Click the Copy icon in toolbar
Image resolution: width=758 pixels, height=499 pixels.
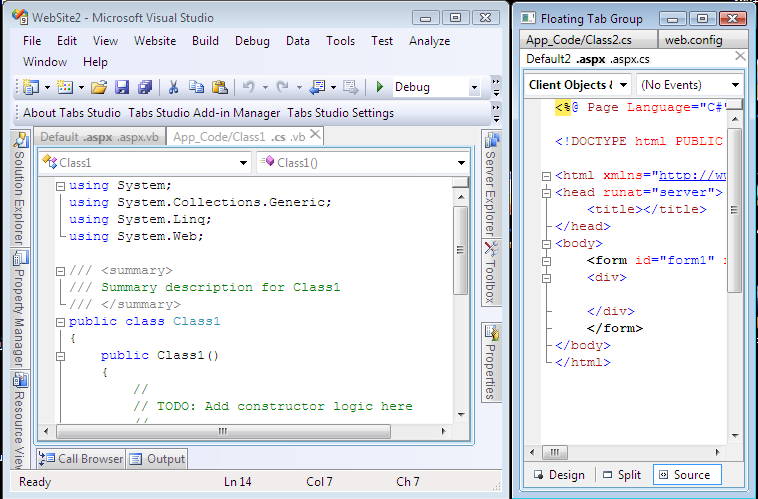[196, 87]
